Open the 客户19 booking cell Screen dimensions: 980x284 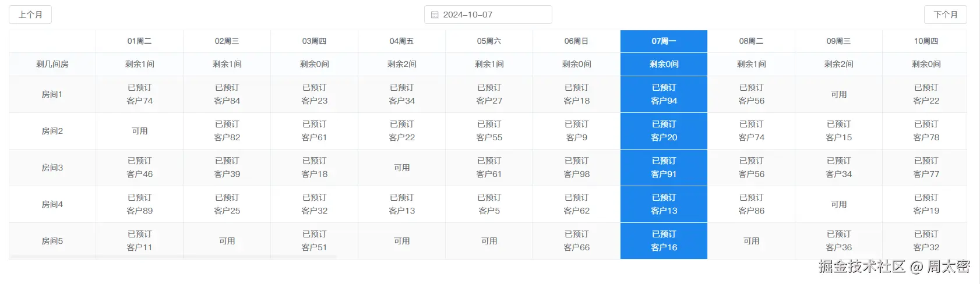(x=925, y=204)
